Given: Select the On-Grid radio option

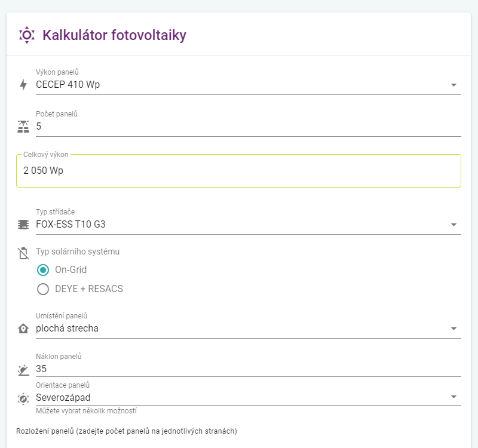Looking at the screenshot, I should click(43, 270).
